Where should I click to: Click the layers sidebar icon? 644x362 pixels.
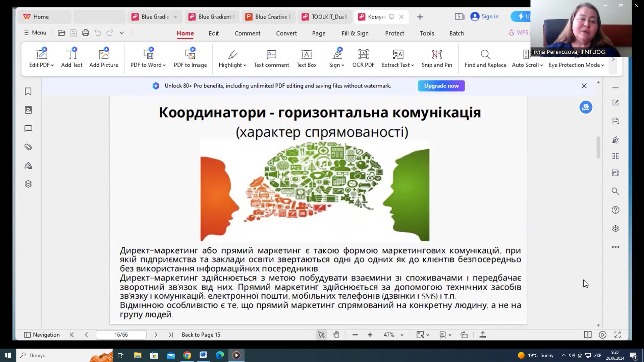click(x=28, y=184)
